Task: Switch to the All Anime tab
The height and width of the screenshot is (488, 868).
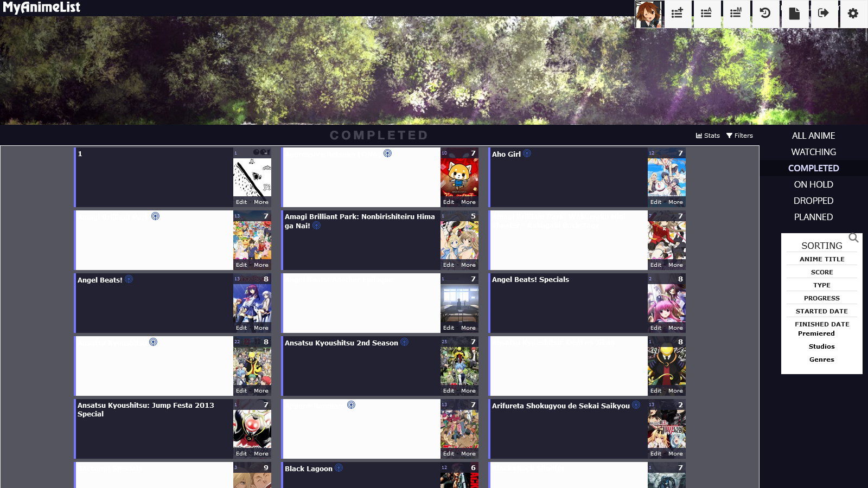Action: [x=813, y=136]
